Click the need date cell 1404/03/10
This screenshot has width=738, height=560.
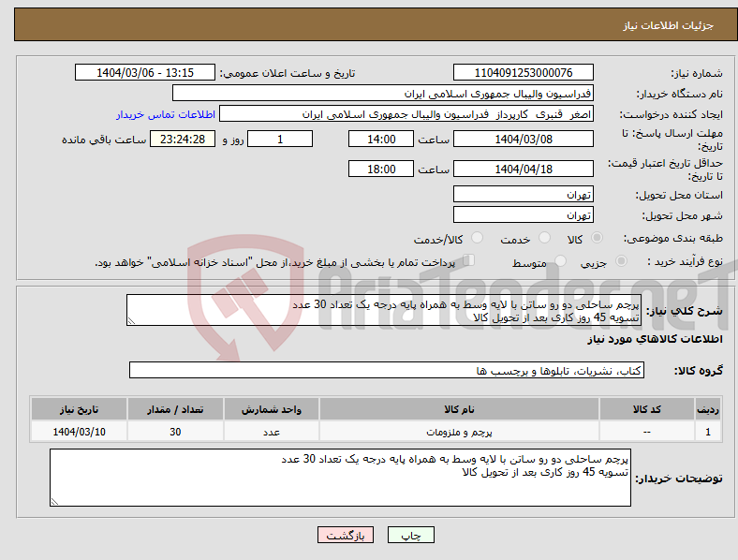pyautogui.click(x=79, y=432)
